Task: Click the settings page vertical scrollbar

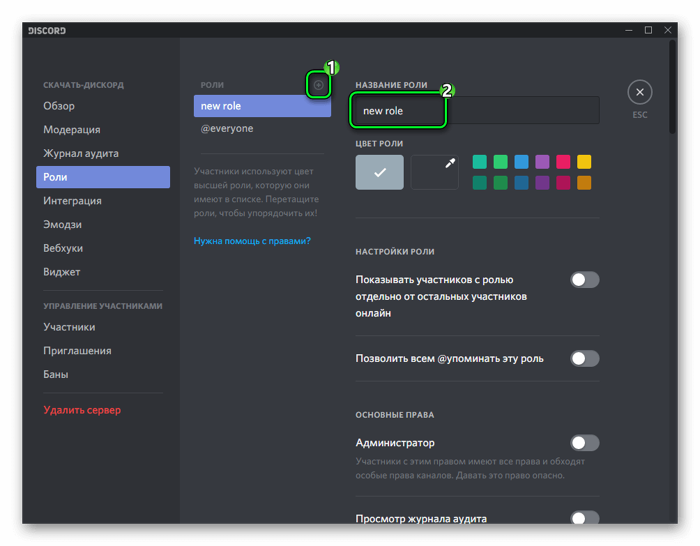Action: (x=672, y=87)
